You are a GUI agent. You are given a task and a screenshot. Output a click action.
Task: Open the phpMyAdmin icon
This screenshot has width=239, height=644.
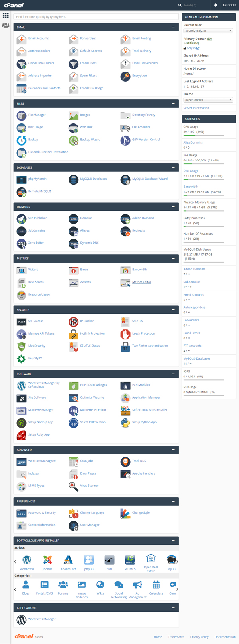22,179
